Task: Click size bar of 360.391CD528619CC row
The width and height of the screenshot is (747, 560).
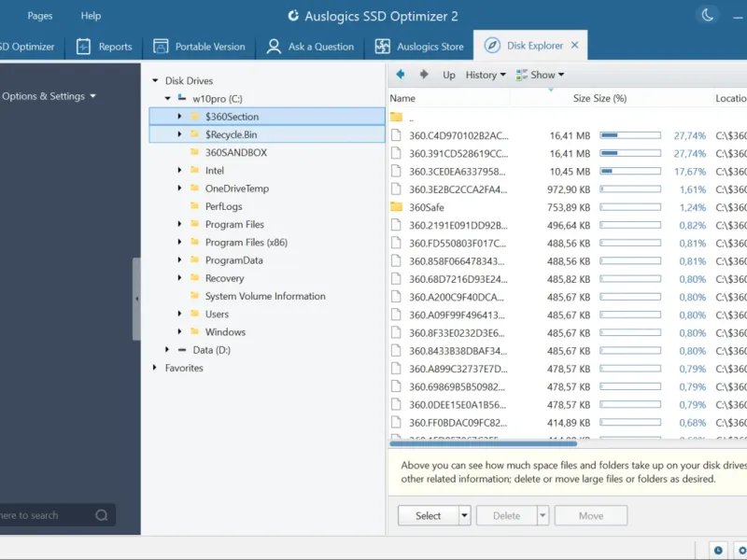Action: coord(630,153)
